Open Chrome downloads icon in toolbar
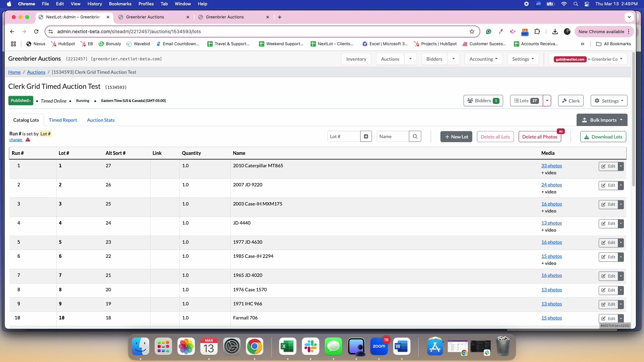The image size is (644, 362). point(555,32)
